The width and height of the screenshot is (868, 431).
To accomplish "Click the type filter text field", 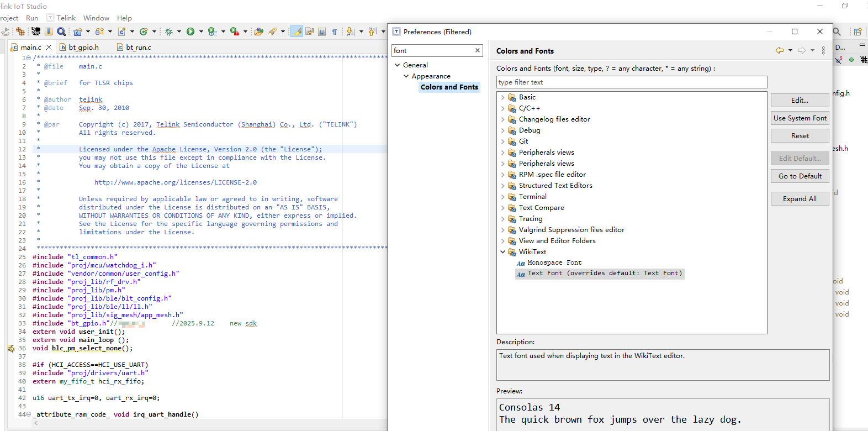I will click(632, 82).
